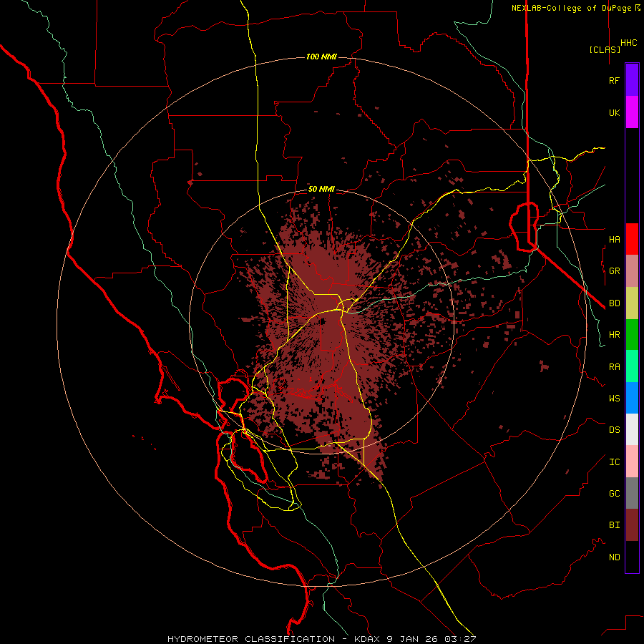Select the BD yellow legend color block
Viewport: 644px width, 644px height.
[632, 303]
